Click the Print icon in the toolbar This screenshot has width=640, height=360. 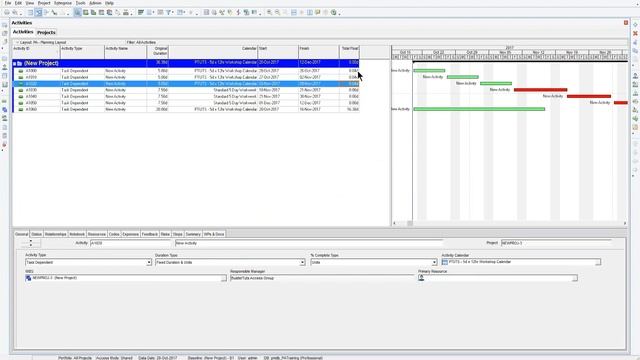7,13
